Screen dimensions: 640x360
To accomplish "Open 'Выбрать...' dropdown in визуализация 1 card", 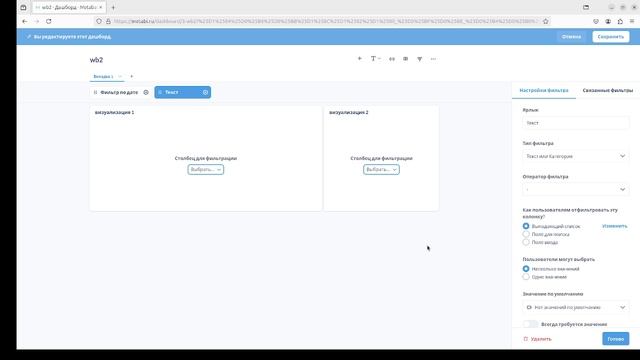I will pos(206,169).
